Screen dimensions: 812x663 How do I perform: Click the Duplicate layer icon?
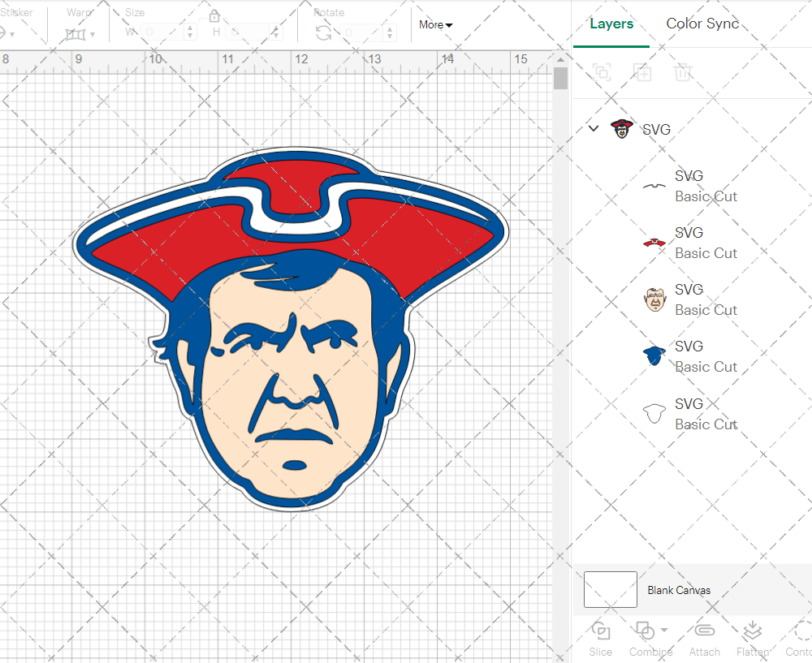(642, 72)
